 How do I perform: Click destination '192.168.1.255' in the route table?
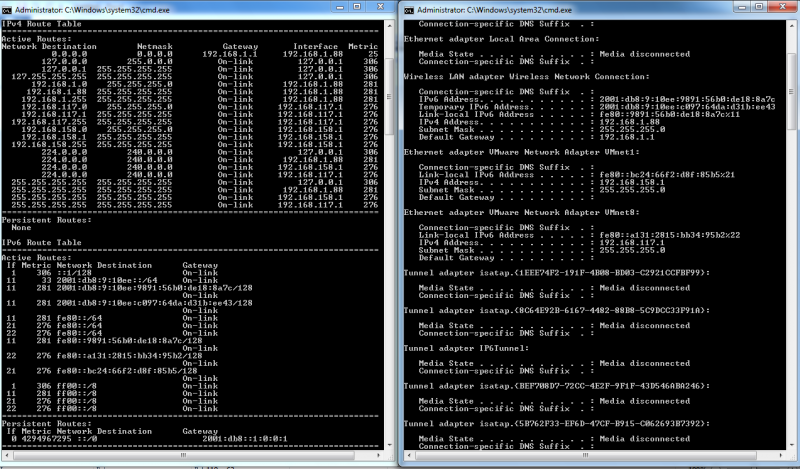(54, 100)
